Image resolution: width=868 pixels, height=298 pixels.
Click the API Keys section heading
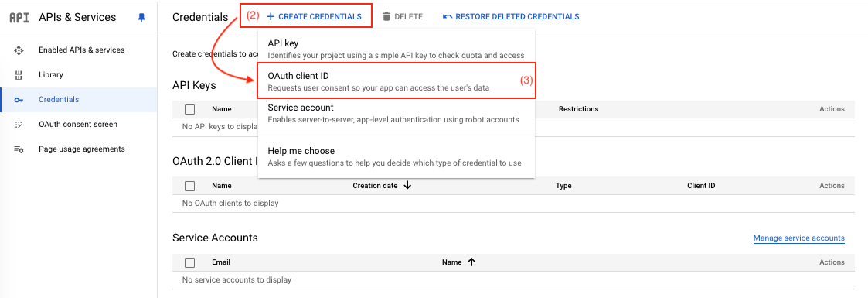pos(194,85)
